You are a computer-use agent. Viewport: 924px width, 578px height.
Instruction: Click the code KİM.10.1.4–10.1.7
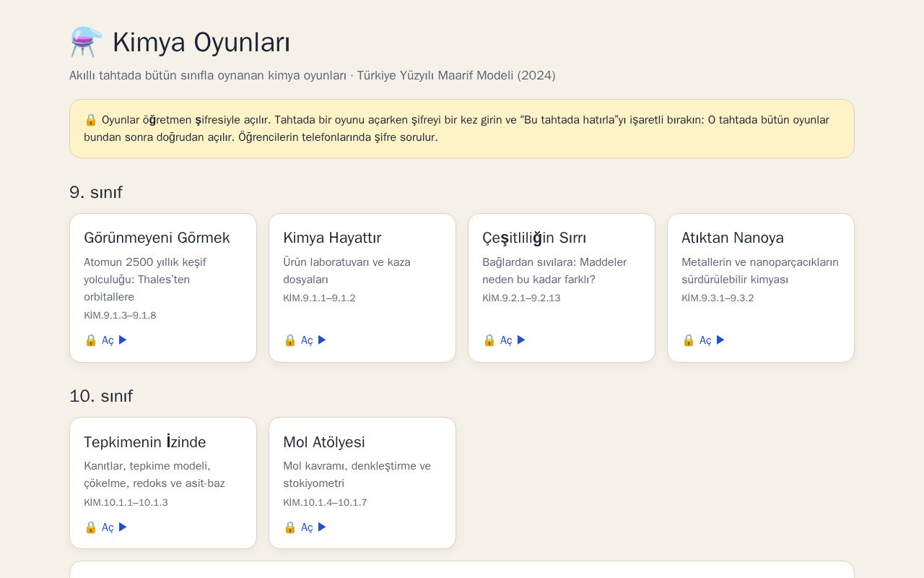325,503
